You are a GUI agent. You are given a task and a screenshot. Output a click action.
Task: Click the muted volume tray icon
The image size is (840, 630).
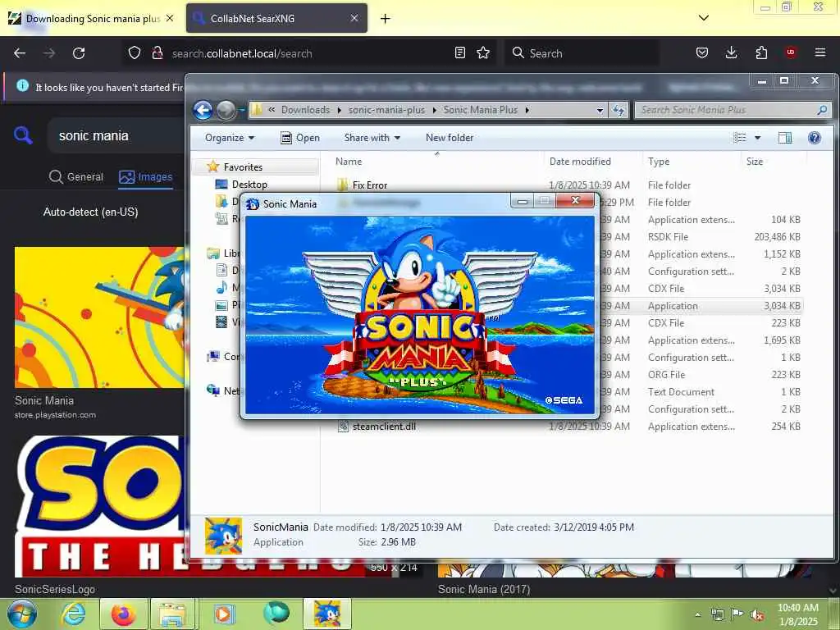tap(757, 614)
